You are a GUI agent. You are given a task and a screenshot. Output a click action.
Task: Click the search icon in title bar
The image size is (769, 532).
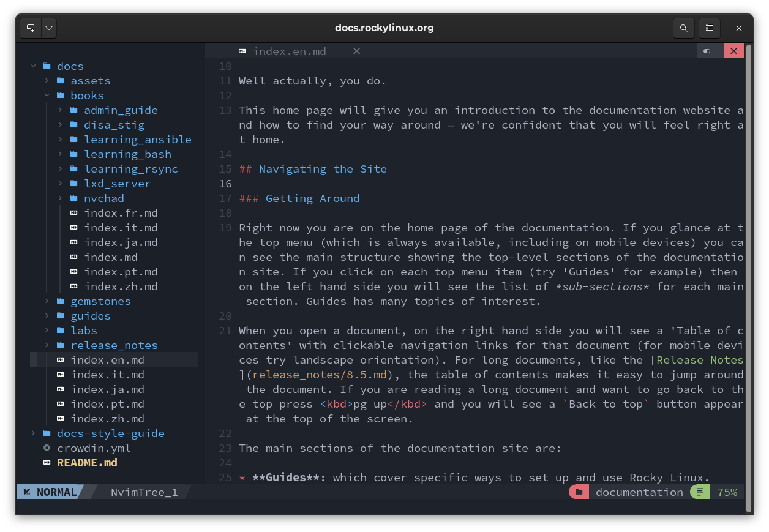point(683,28)
